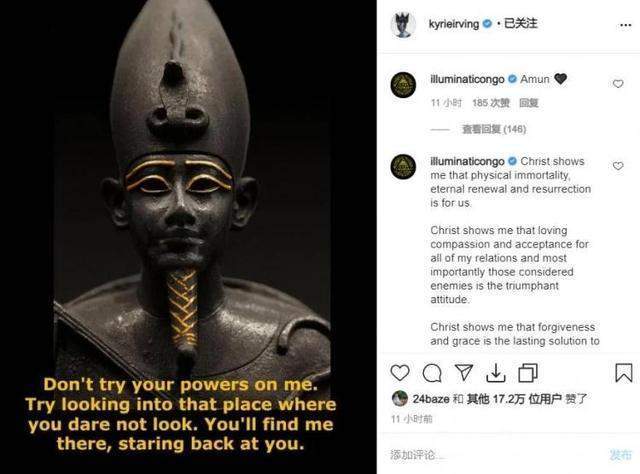
Task: Like the Amun comment heart
Action: (x=618, y=84)
